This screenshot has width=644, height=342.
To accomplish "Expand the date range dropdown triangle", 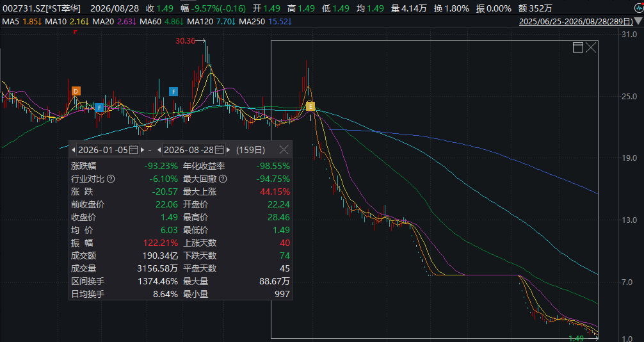I will click(x=639, y=21).
